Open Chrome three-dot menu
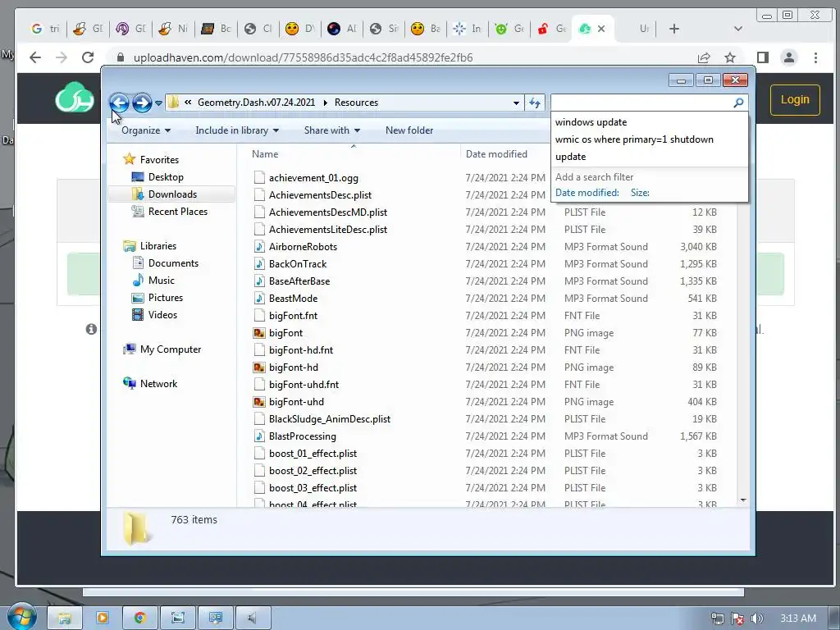The height and width of the screenshot is (630, 840). [815, 57]
